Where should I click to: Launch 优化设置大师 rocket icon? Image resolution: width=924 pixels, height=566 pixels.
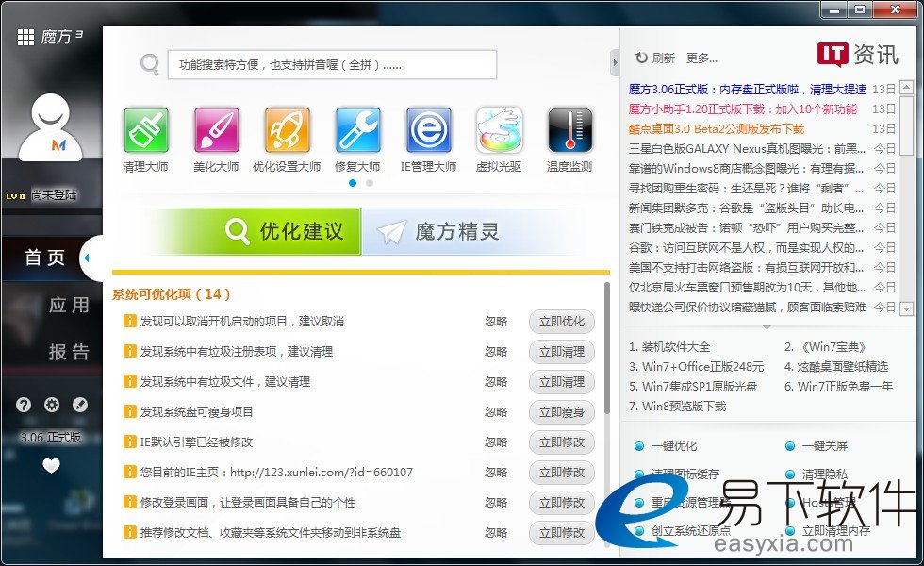tap(287, 130)
